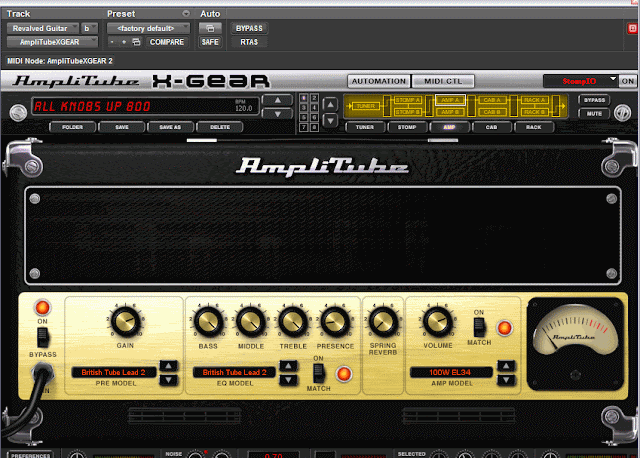Go to previous preset with minus icon

pyautogui.click(x=112, y=42)
